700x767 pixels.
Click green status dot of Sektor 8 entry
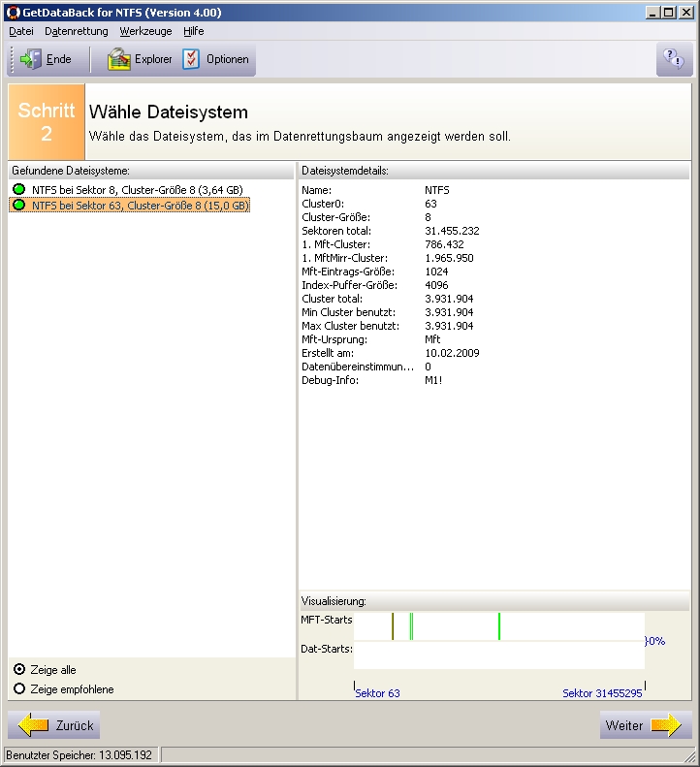pyautogui.click(x=19, y=189)
